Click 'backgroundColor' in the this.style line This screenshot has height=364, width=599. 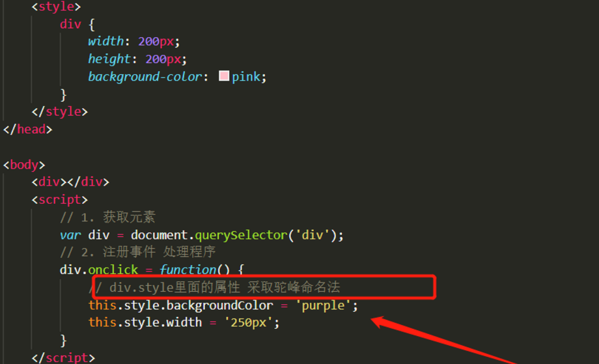220,305
